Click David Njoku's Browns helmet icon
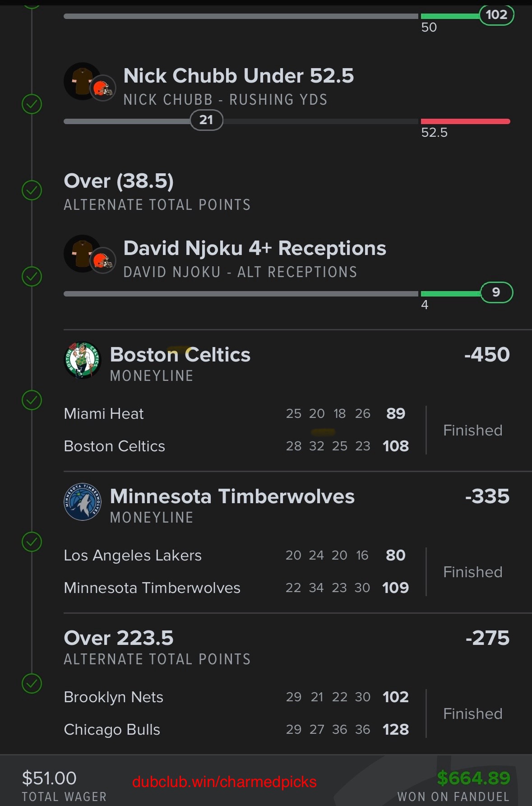 (103, 261)
